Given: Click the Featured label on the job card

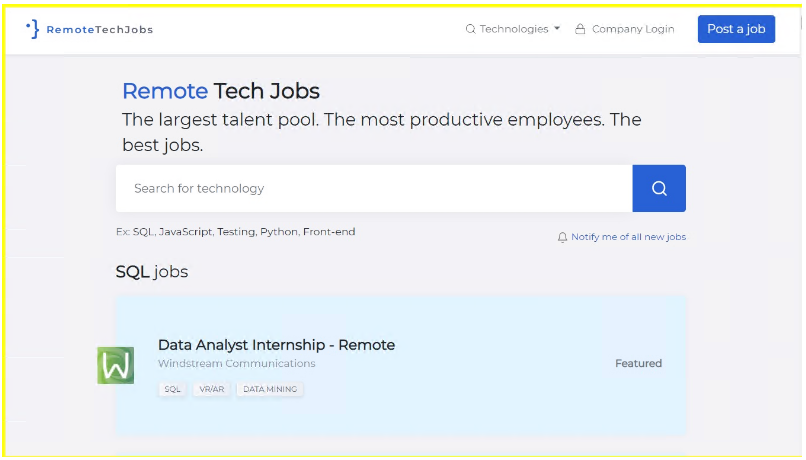Looking at the screenshot, I should 638,363.
